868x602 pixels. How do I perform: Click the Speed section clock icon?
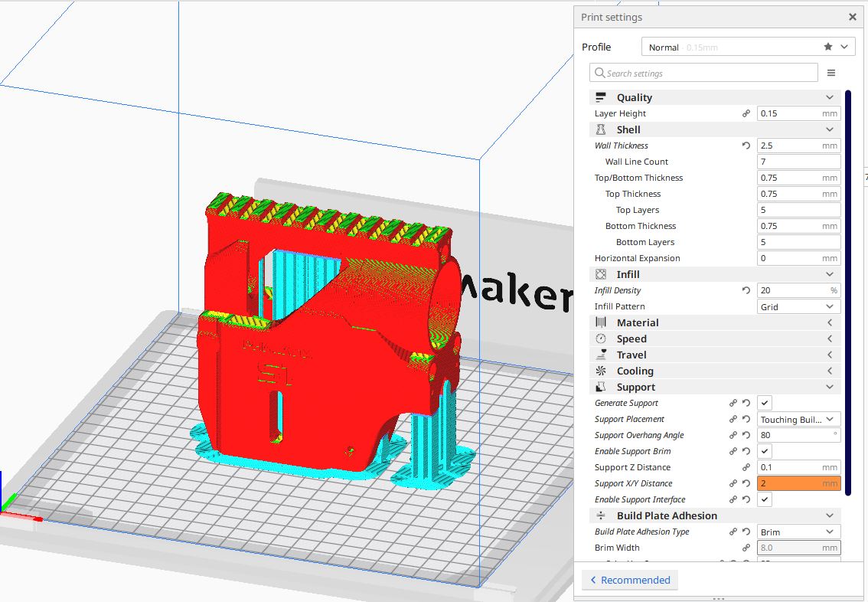[601, 339]
